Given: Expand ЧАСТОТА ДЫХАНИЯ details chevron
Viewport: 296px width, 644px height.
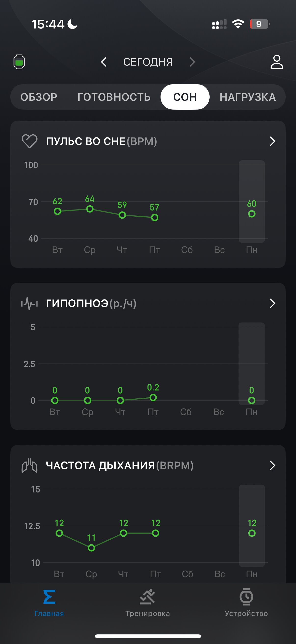Looking at the screenshot, I should click(x=272, y=465).
